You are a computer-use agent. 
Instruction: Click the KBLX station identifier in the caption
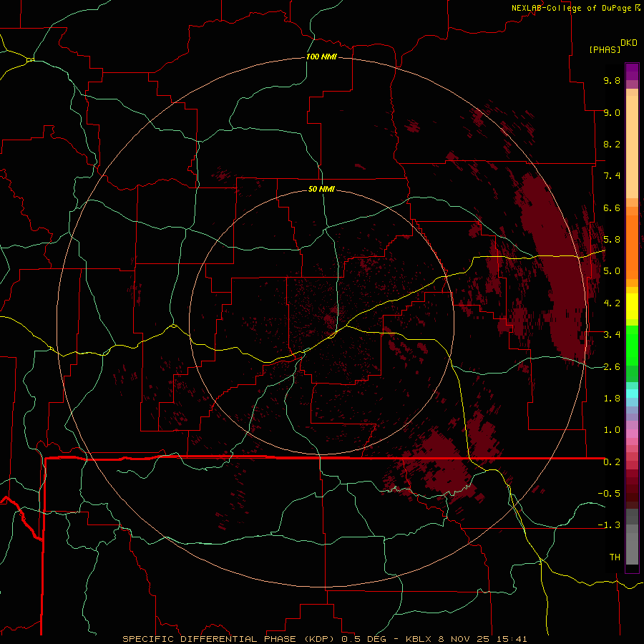(419, 639)
